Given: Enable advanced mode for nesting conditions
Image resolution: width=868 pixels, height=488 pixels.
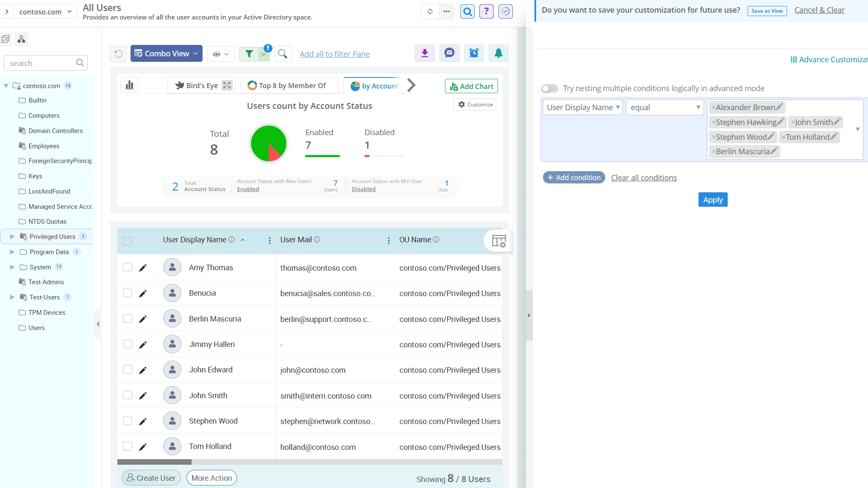Looking at the screenshot, I should [x=549, y=88].
